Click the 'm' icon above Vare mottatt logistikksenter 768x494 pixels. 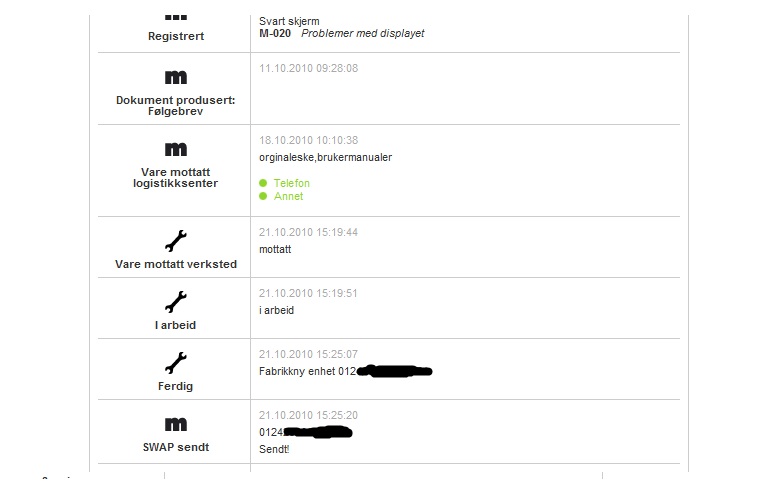click(x=176, y=149)
